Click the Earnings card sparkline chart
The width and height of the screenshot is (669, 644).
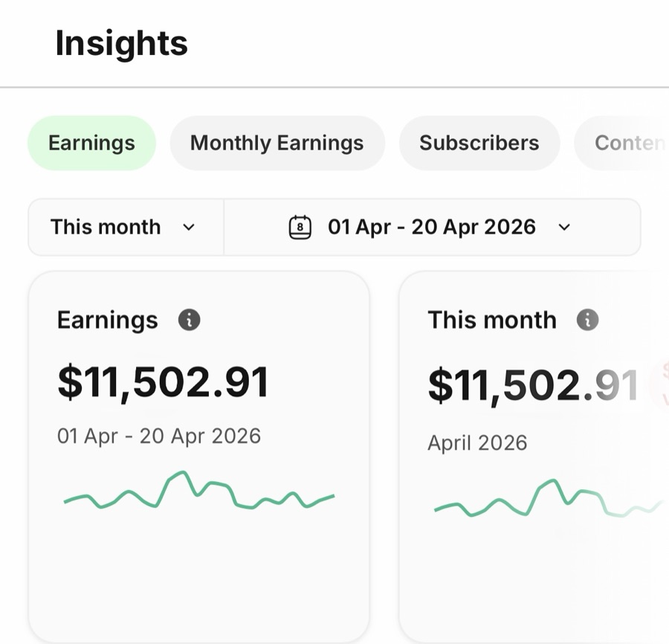click(198, 490)
